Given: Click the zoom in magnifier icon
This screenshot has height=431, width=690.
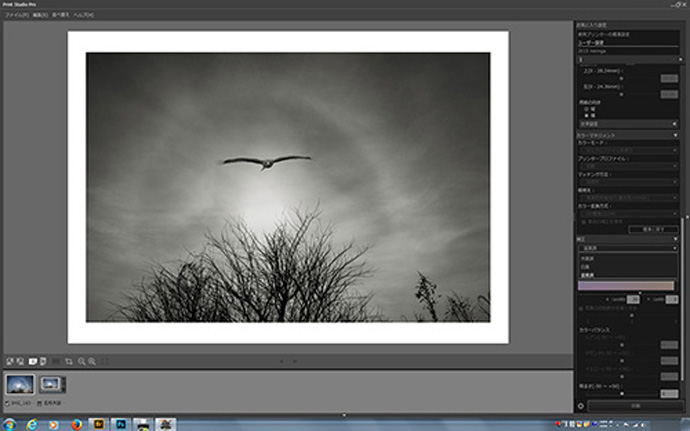Looking at the screenshot, I should tap(81, 360).
